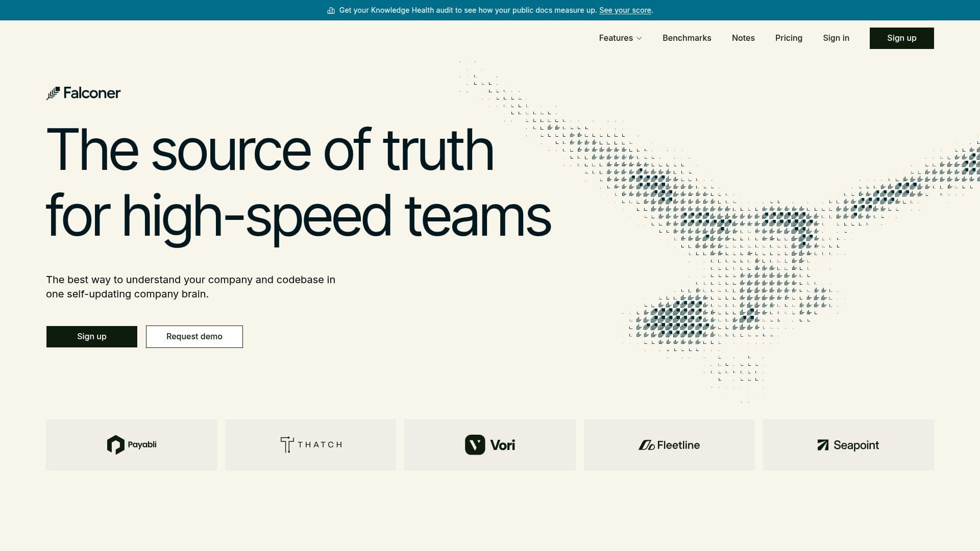Open the Benchmarks page
The height and width of the screenshot is (551, 980).
687,38
